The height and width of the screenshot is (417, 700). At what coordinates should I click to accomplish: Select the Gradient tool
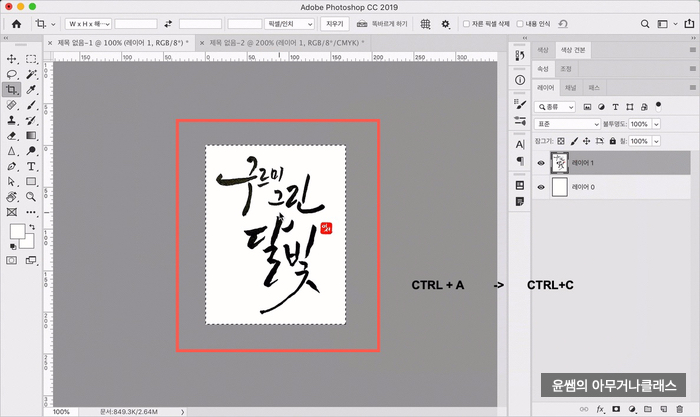click(x=31, y=135)
